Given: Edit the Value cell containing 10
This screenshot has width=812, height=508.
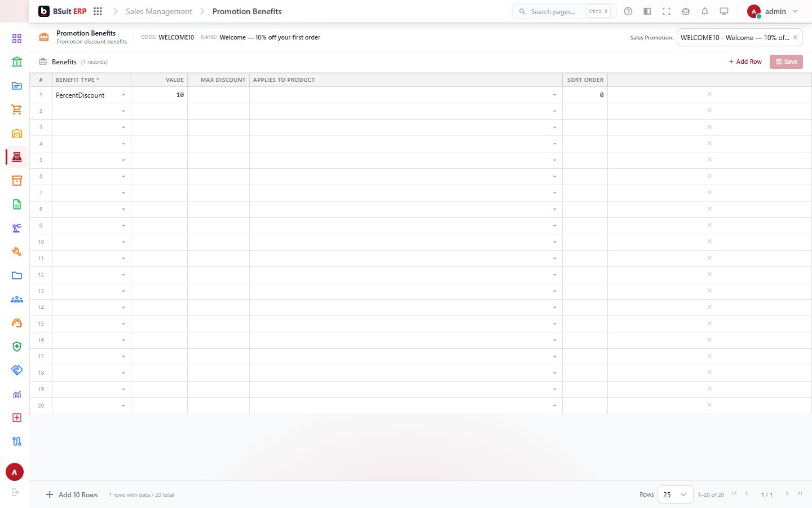Looking at the screenshot, I should point(159,95).
